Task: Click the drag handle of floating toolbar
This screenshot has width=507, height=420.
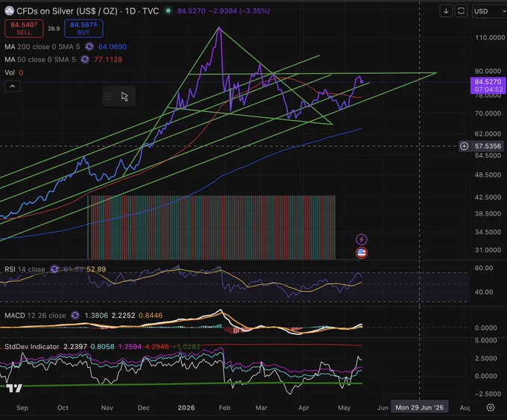Action: (109, 96)
